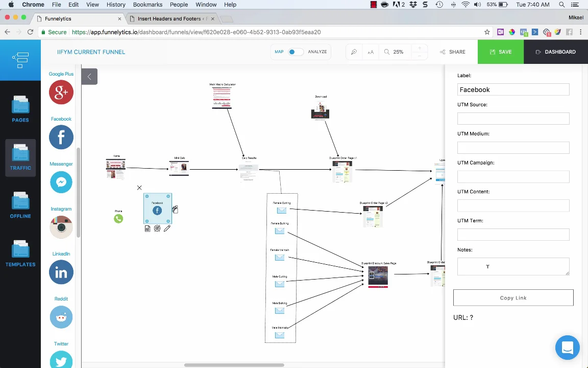The image size is (588, 368).
Task: Click the target goal icon under Facebook node
Action: [x=157, y=228]
